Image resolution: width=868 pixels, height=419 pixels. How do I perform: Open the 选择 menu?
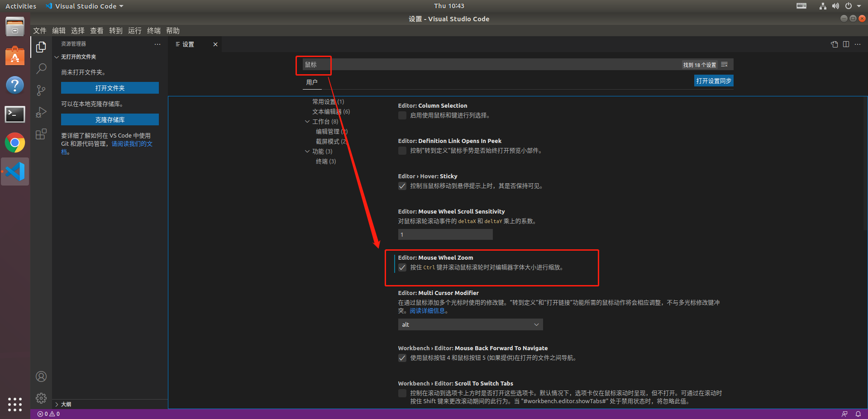78,31
